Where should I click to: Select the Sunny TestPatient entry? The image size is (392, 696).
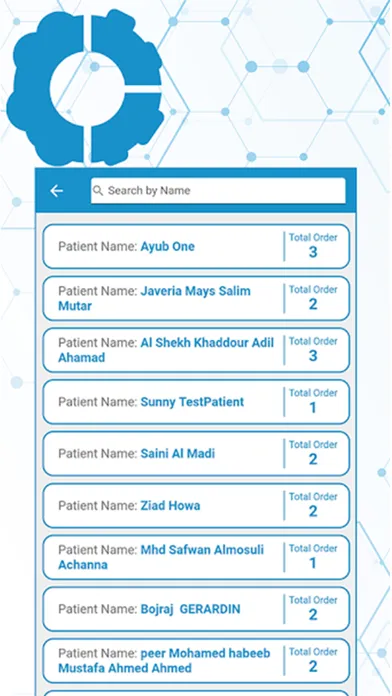point(196,402)
